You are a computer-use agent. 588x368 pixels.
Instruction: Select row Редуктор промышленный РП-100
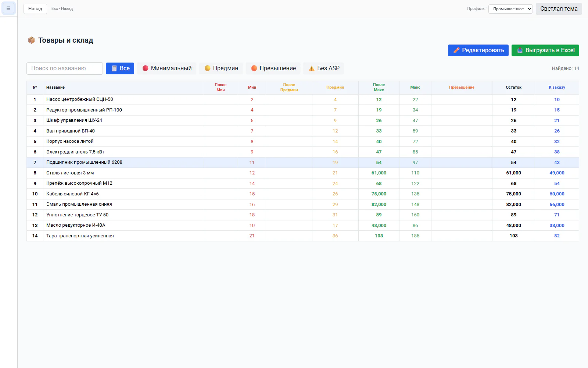coord(302,110)
